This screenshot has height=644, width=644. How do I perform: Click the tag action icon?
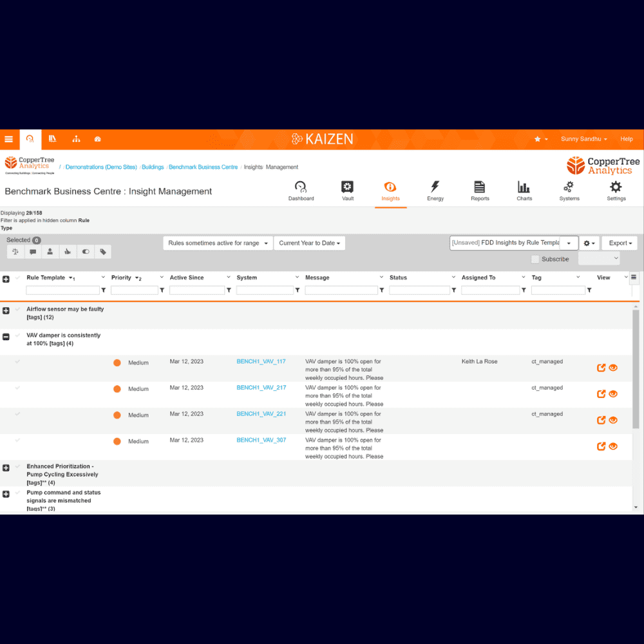pyautogui.click(x=103, y=252)
